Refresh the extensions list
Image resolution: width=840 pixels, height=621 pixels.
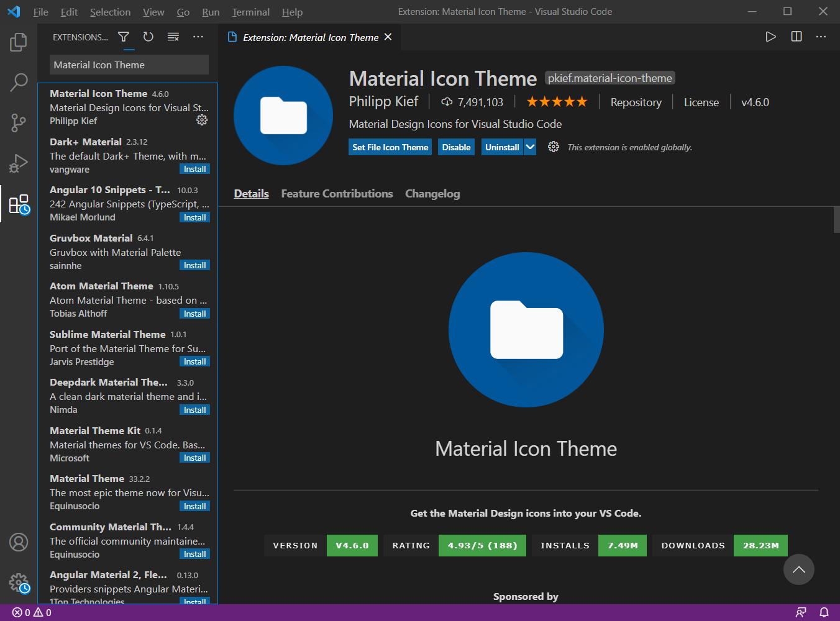[x=148, y=37]
